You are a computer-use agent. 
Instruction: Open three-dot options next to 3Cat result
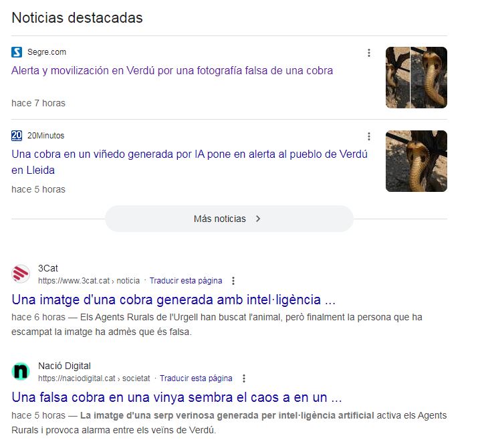(x=233, y=281)
